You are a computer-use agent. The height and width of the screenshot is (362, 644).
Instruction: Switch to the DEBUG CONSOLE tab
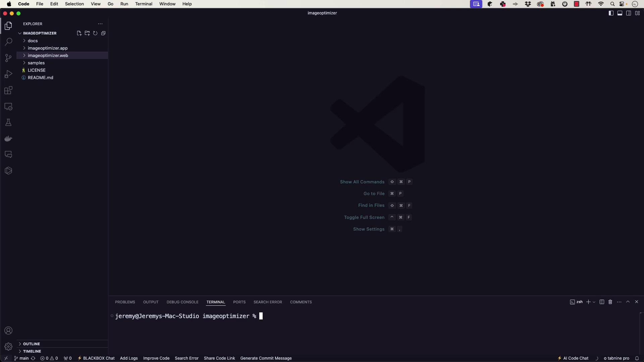[182, 302]
